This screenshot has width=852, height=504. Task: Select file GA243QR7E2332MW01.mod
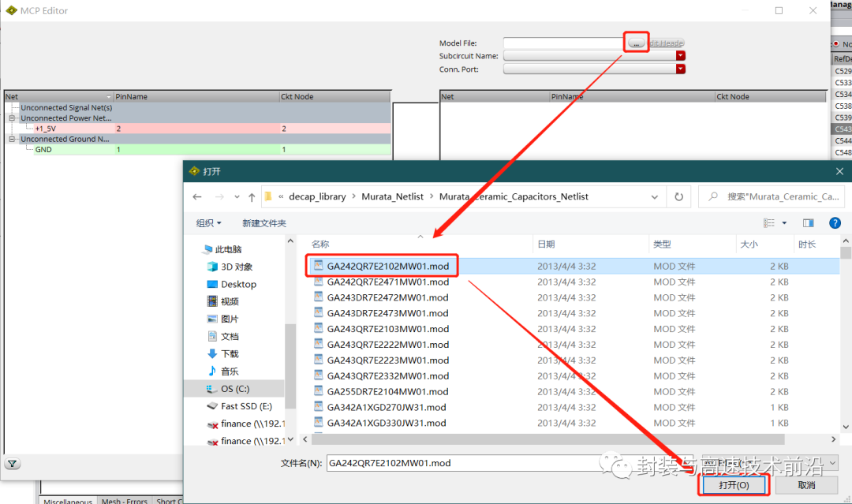388,375
